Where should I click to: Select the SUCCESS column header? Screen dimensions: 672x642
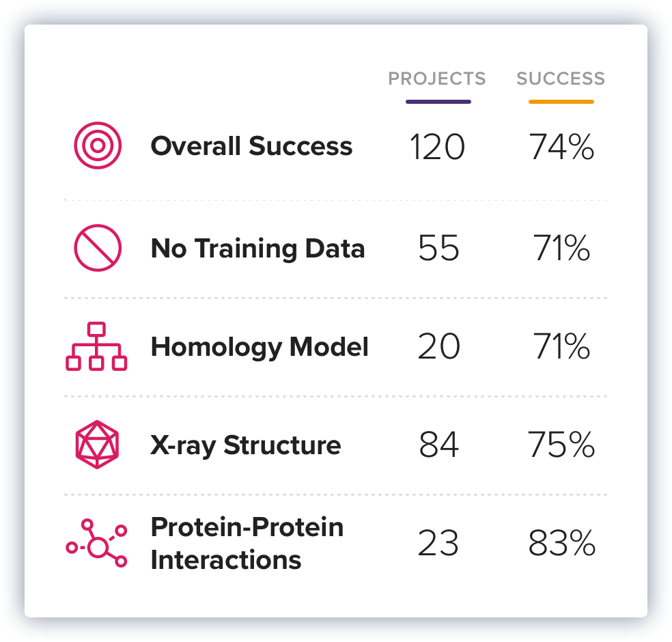[x=561, y=79]
